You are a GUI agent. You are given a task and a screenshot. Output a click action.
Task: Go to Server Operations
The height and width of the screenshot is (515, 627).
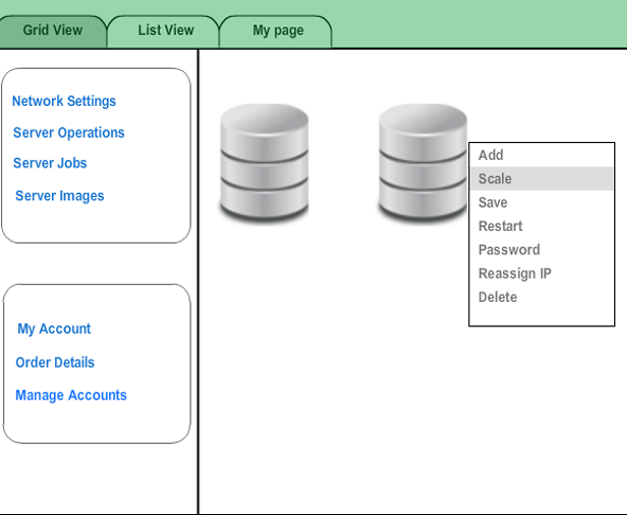[x=69, y=133]
